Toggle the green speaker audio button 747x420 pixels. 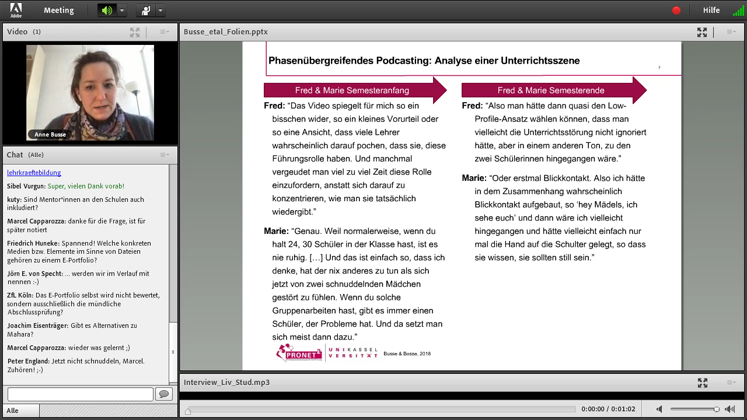106,11
